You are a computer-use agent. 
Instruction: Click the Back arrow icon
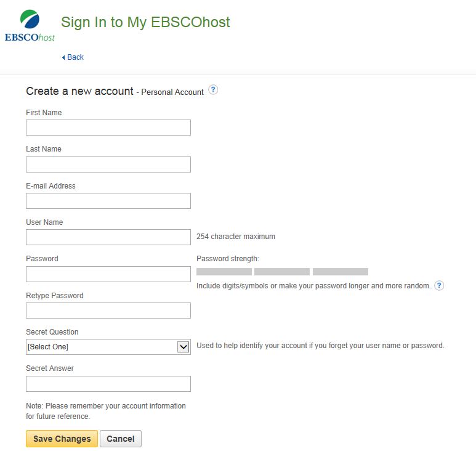(63, 57)
